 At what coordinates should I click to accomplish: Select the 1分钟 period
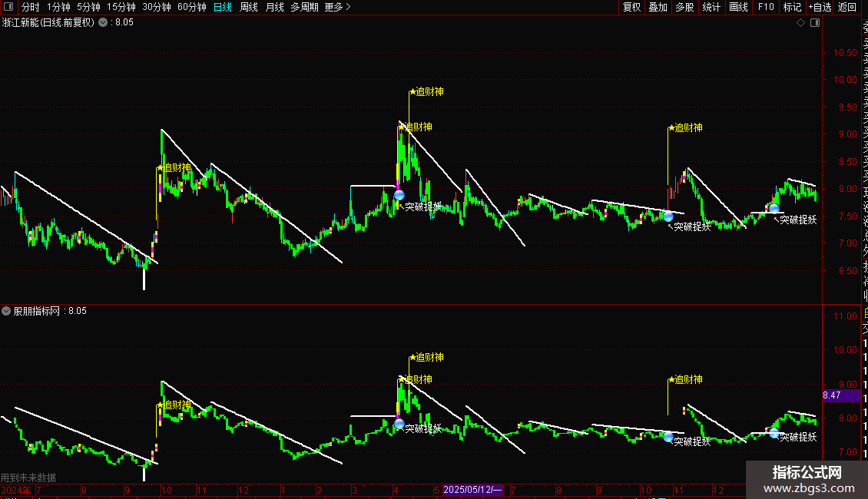[58, 7]
